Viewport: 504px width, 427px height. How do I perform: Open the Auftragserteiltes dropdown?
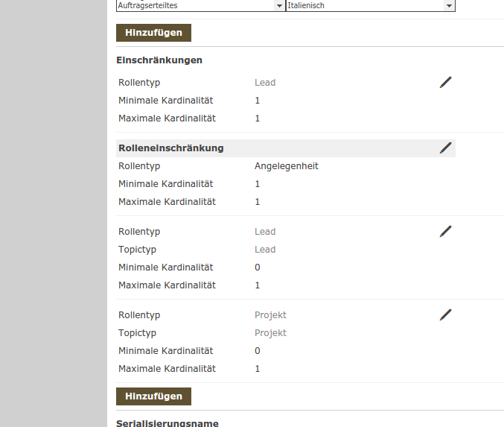(x=200, y=5)
